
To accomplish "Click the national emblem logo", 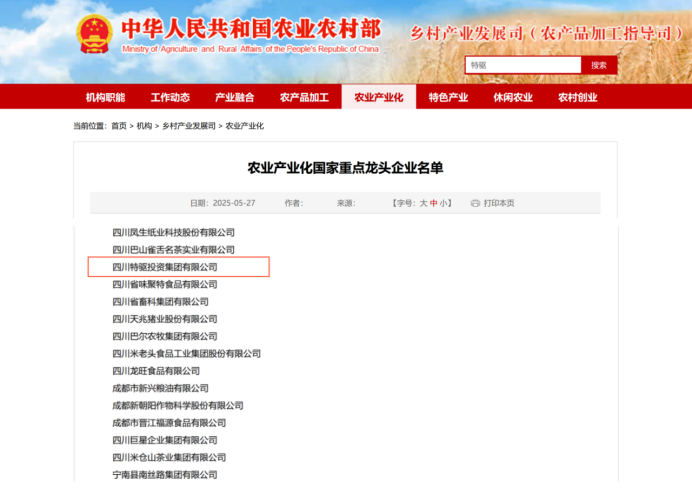I will coord(94,34).
